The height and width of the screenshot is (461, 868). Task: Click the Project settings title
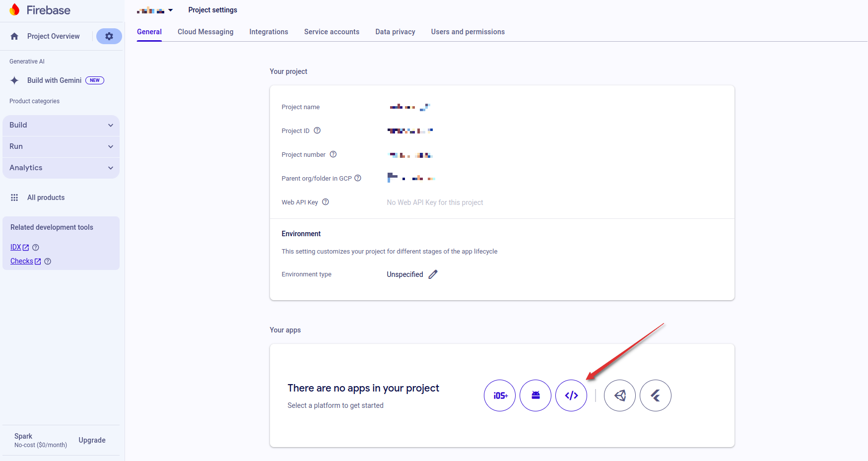pos(212,10)
